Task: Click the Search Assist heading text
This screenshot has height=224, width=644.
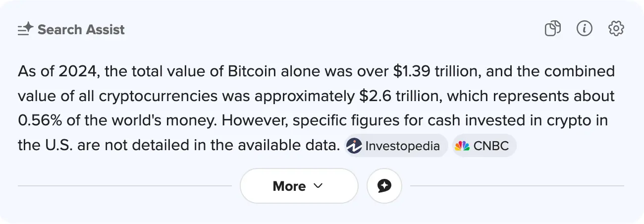Action: pos(81,30)
